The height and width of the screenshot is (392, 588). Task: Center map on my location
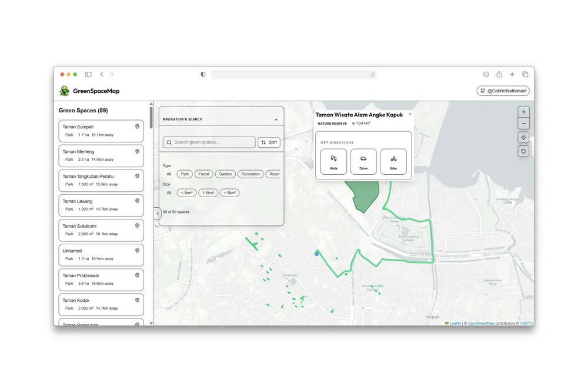click(x=523, y=138)
